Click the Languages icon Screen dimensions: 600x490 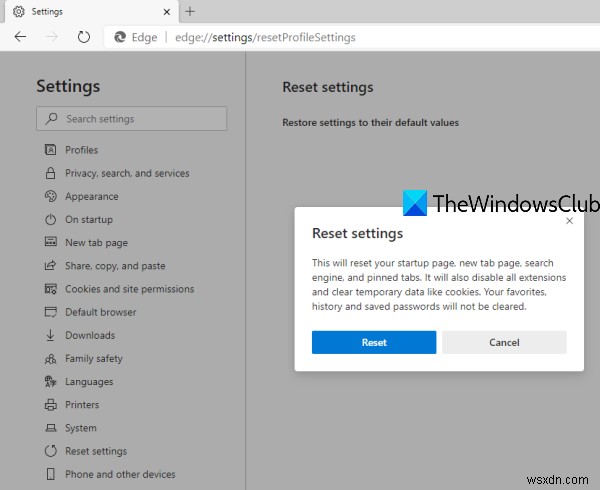[51, 381]
